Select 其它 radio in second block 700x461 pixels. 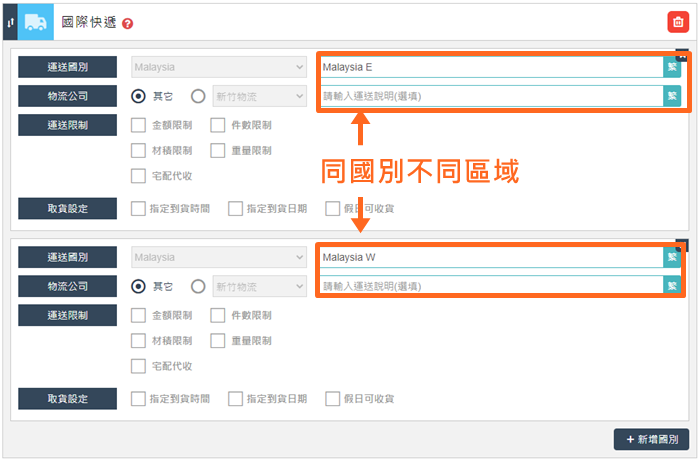(x=138, y=286)
